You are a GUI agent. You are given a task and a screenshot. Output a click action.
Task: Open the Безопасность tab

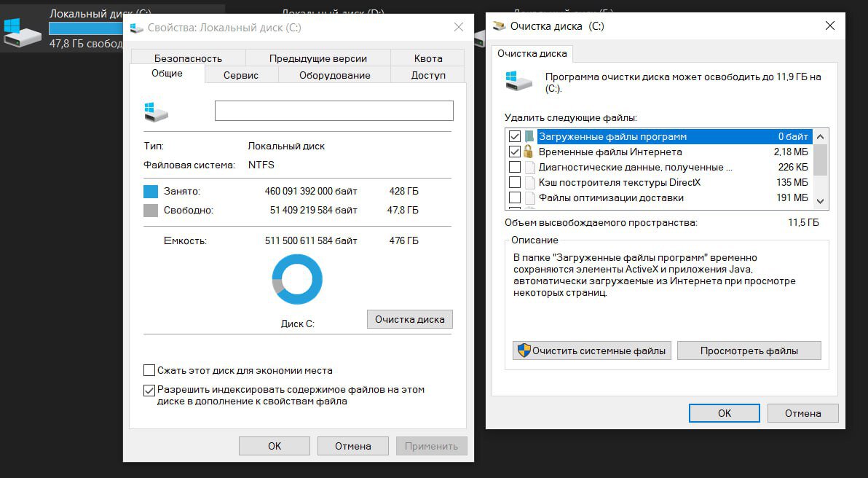pos(188,58)
